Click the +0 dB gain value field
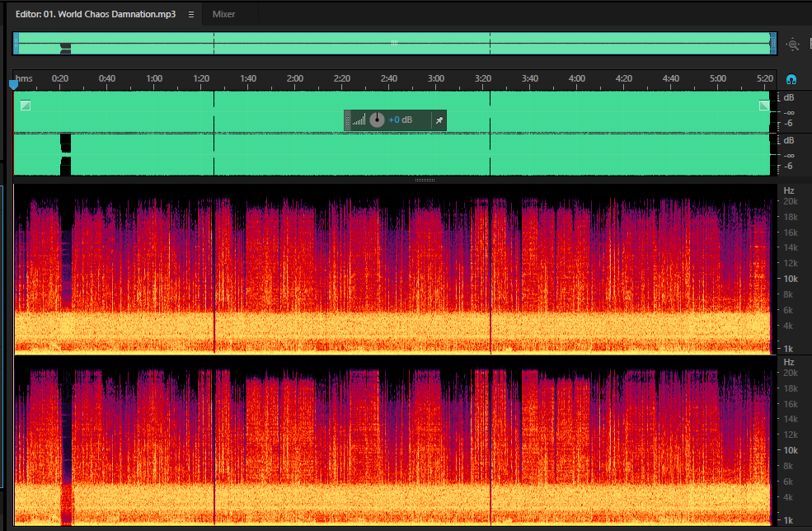 401,120
